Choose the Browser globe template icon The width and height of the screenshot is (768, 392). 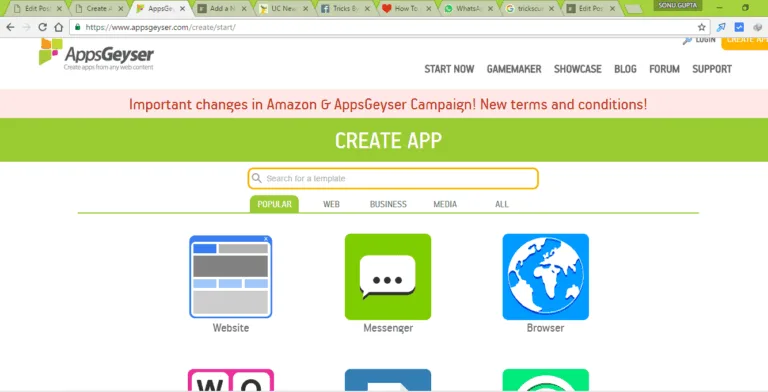coord(546,277)
